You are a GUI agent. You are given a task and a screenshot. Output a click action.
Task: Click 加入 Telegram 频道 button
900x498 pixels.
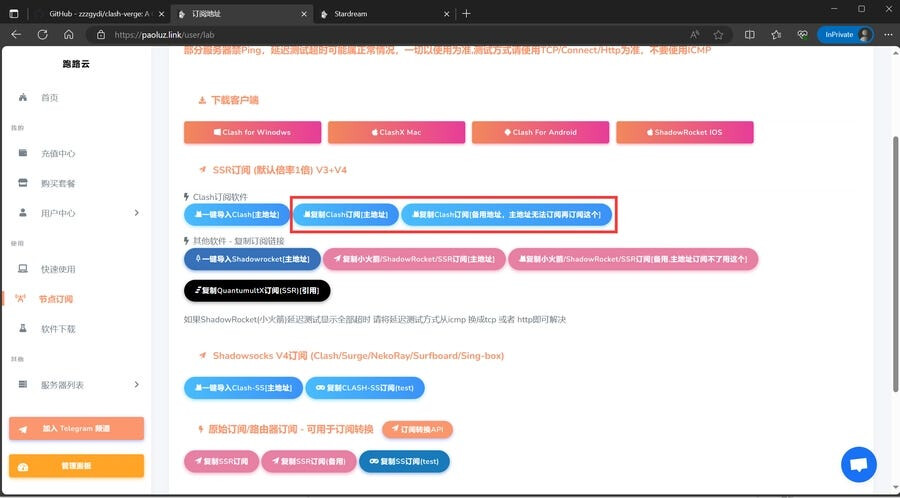coord(76,429)
